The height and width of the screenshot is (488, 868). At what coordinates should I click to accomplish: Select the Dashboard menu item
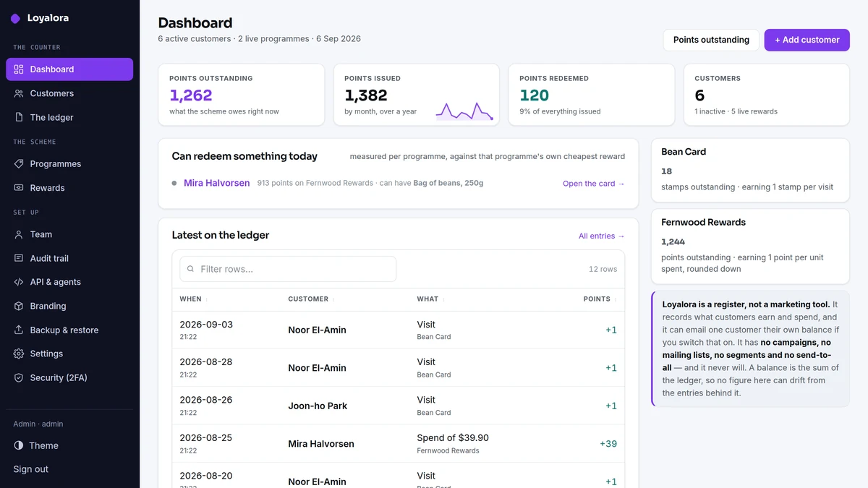point(69,69)
